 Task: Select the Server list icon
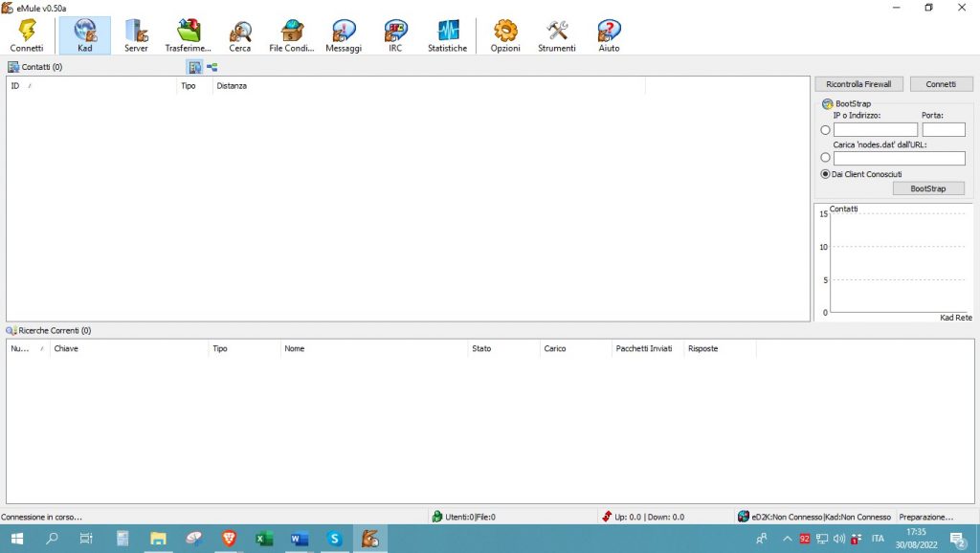(x=136, y=31)
